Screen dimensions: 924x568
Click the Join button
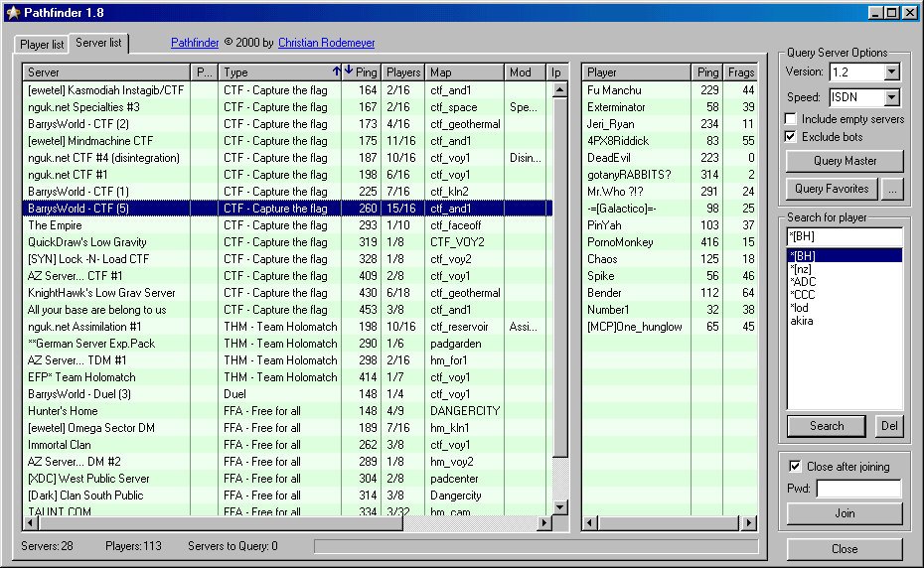(845, 513)
